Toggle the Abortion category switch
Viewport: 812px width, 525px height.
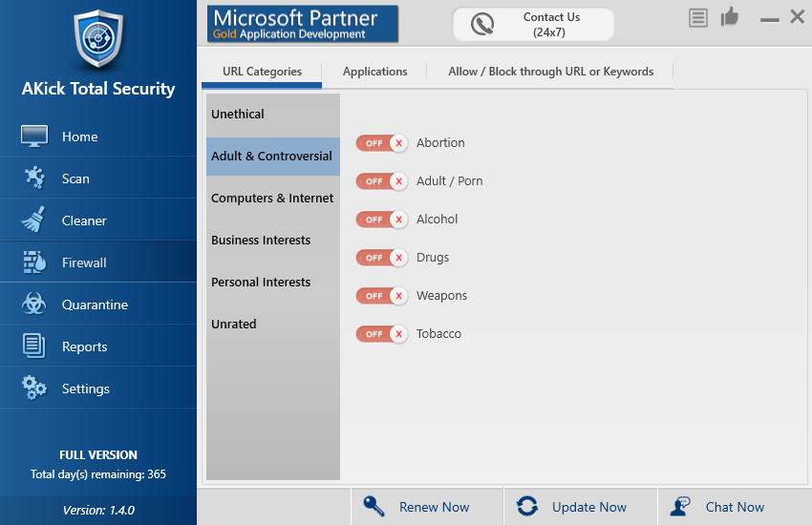point(382,143)
